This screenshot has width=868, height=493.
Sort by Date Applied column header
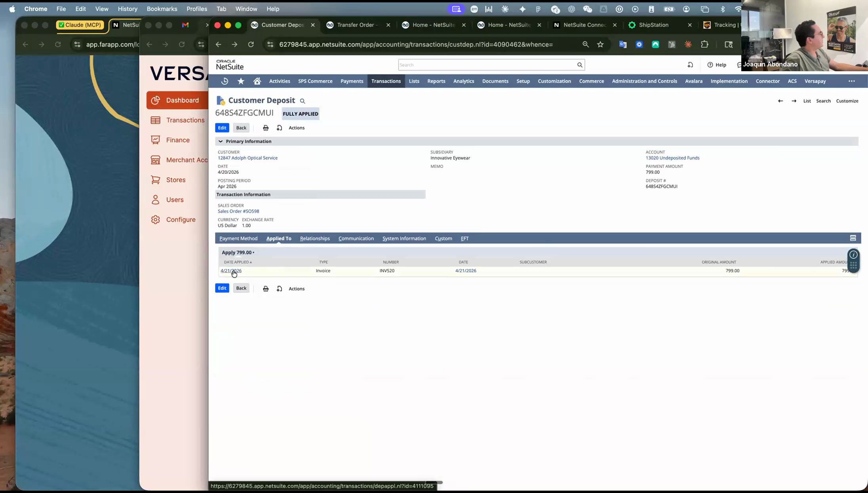[x=238, y=262]
